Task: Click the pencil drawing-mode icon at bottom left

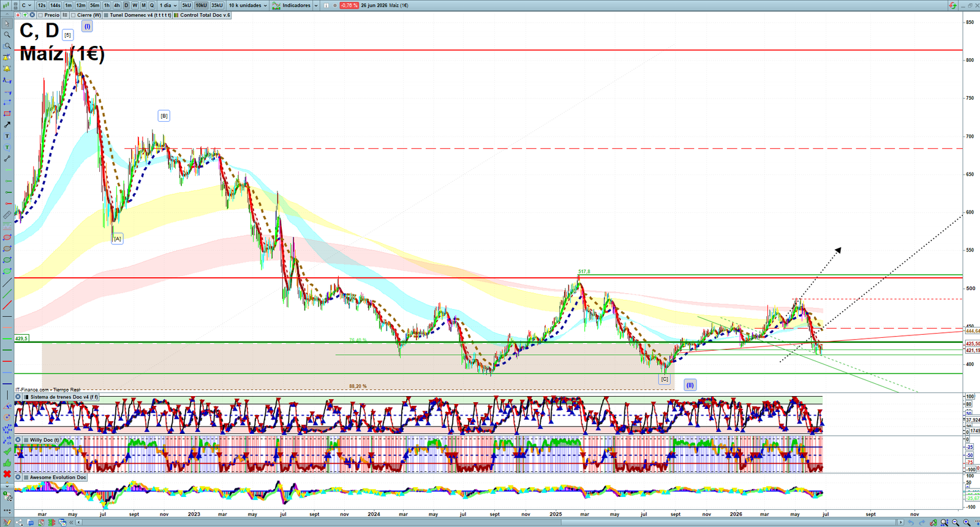Action: (7, 522)
